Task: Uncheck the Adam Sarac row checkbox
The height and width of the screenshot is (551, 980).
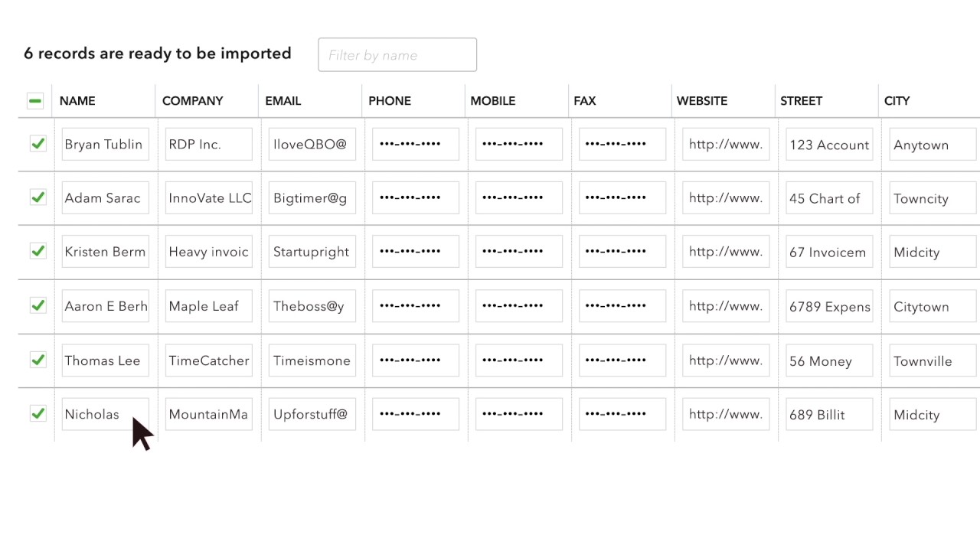Action: point(38,197)
